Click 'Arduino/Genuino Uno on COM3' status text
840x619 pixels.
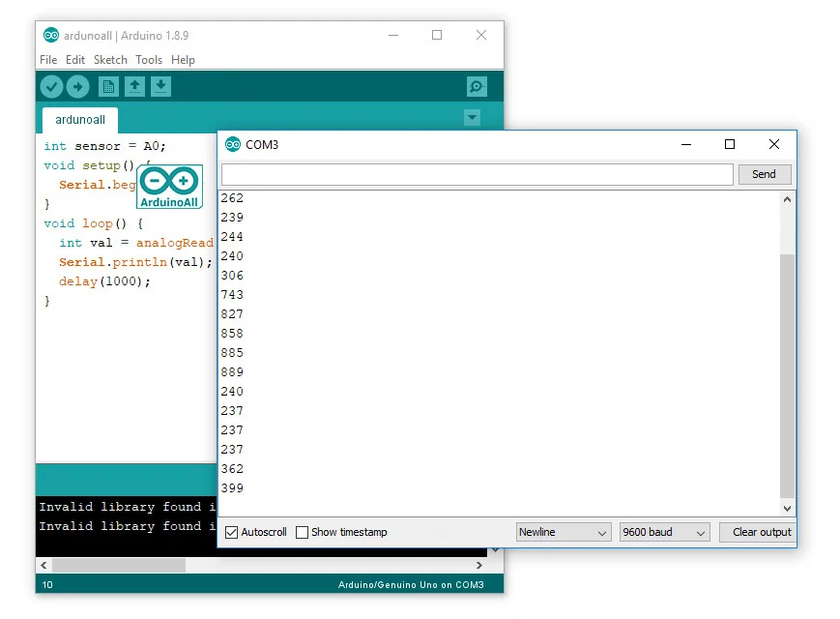411,585
